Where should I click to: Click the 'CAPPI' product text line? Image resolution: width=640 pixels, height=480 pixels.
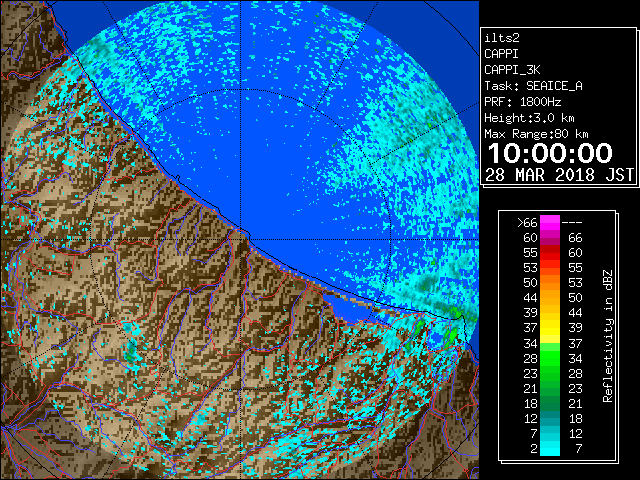501,54
